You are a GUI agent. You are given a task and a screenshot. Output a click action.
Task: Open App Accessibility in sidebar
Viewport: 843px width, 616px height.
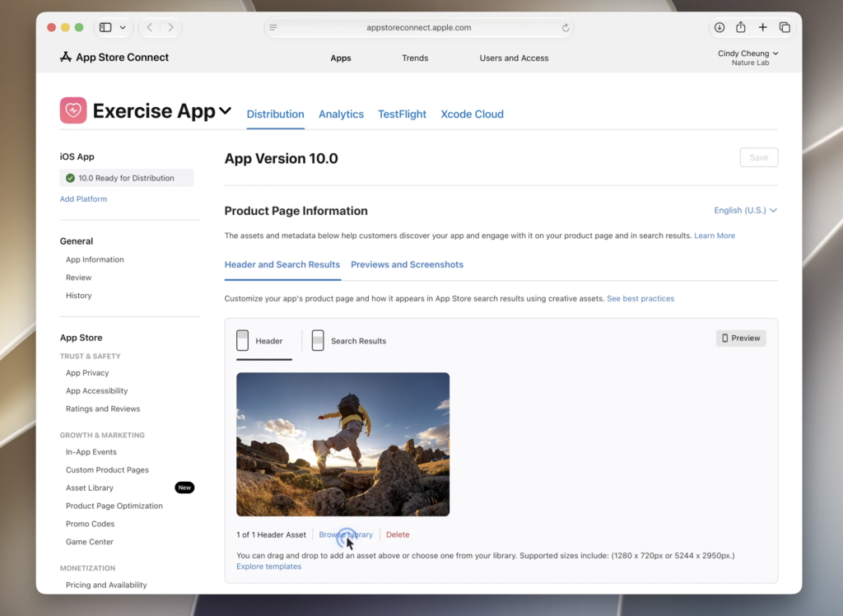point(97,390)
